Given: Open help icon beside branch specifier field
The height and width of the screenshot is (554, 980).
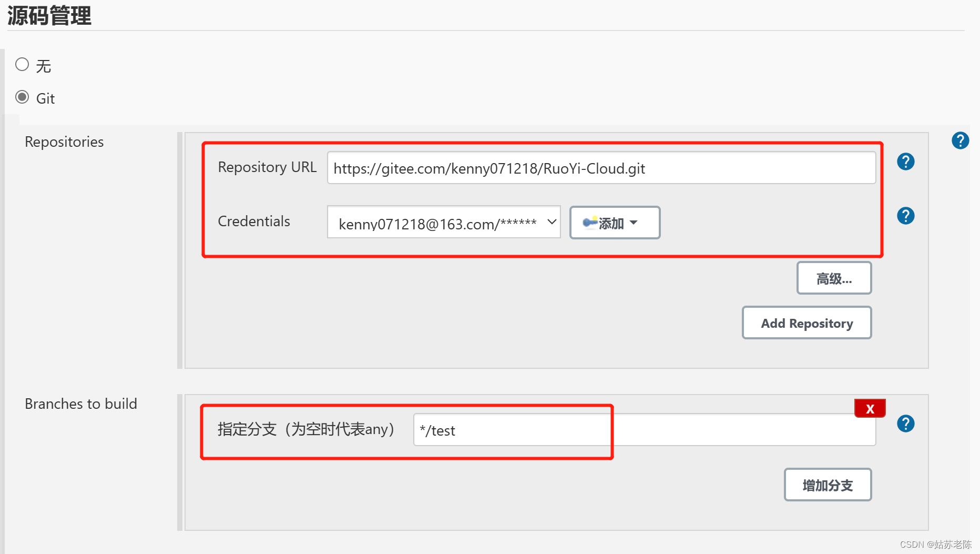Looking at the screenshot, I should point(905,424).
